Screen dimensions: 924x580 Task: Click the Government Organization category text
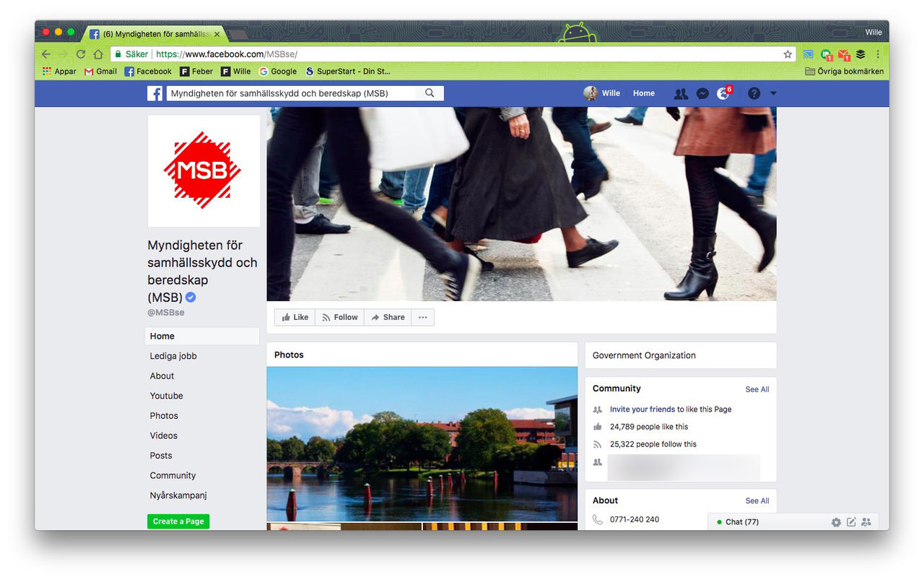pos(644,355)
